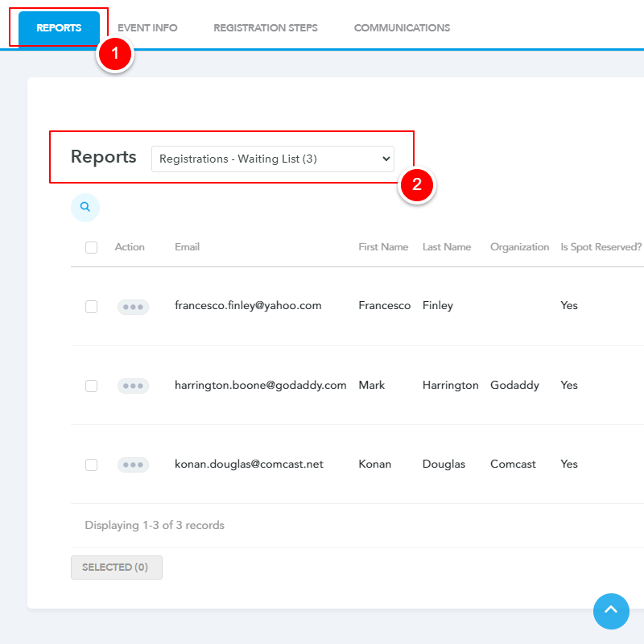This screenshot has width=644, height=644.
Task: Click the Last Name column header
Action: 447,247
